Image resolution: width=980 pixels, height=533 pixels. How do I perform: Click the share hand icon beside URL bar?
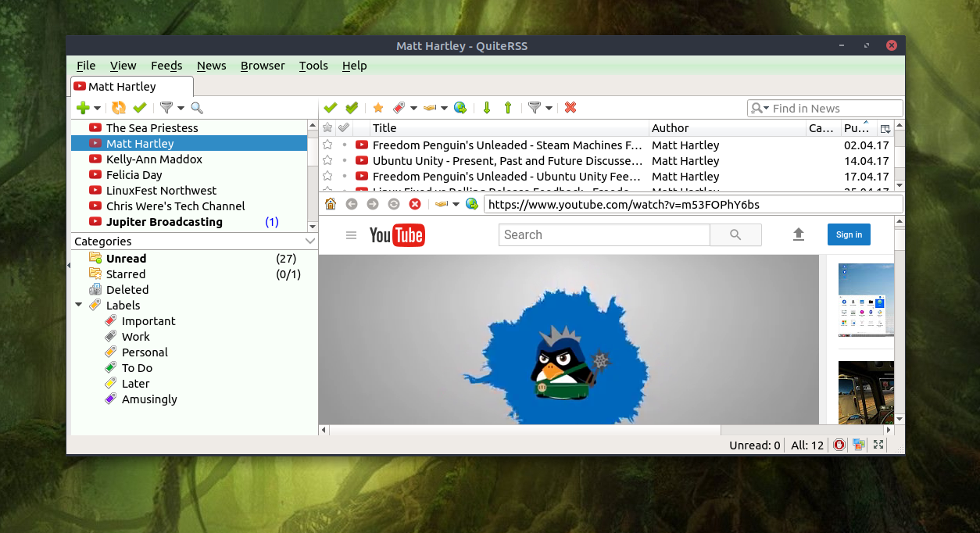pyautogui.click(x=442, y=204)
